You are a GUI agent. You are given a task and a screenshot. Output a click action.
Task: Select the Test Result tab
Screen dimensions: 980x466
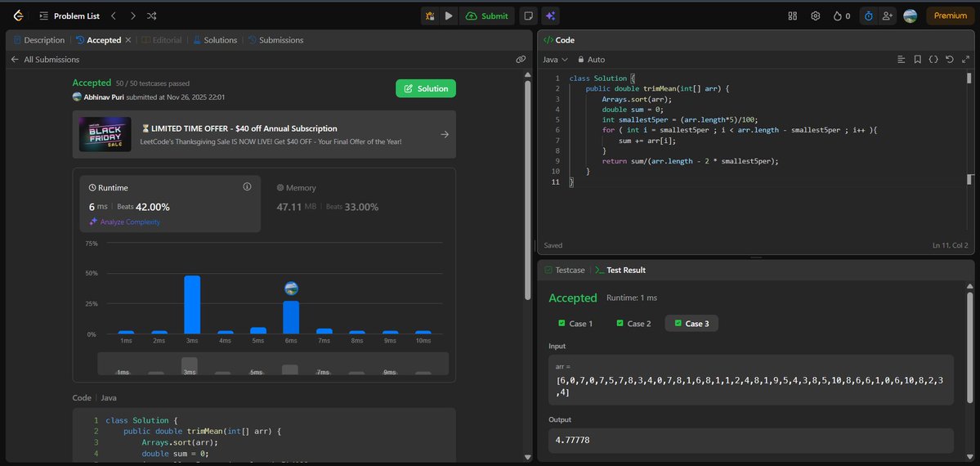(x=620, y=271)
